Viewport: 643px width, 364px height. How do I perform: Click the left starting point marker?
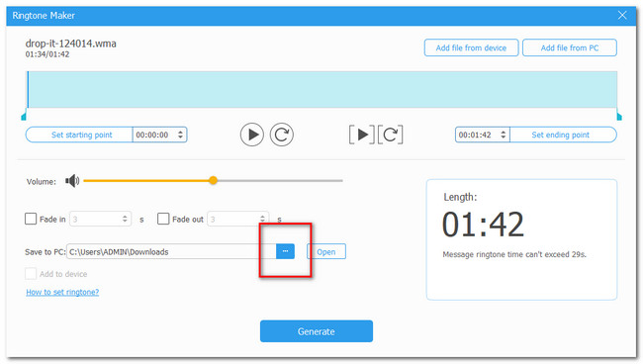tap(24, 117)
